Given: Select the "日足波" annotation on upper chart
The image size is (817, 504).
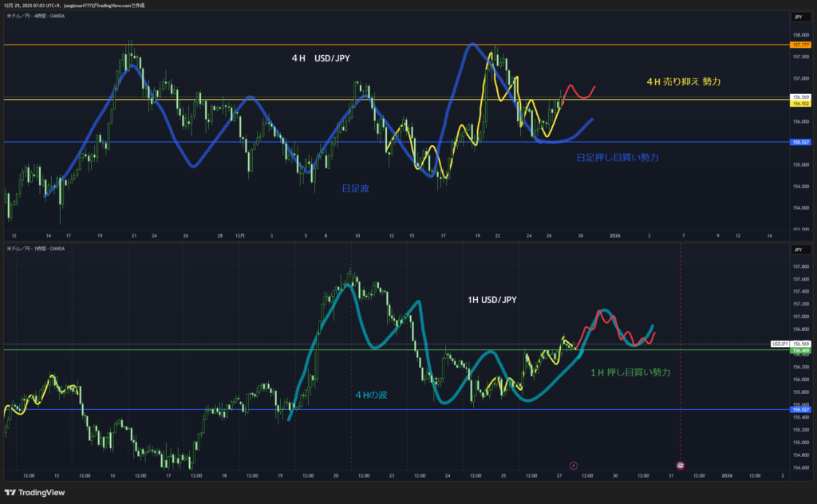Looking at the screenshot, I should tap(355, 188).
